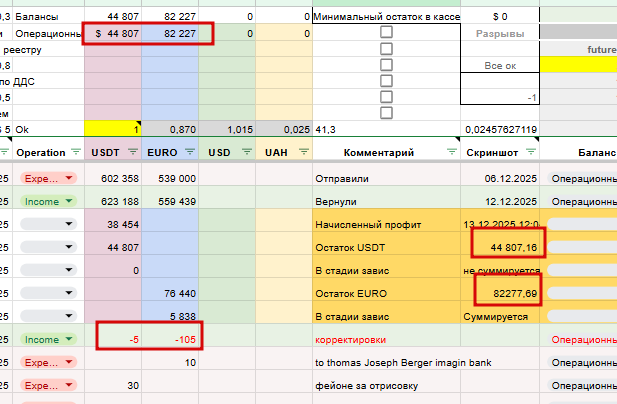Open the Income dropdown in the корректировки row
617x404 pixels.
click(48, 339)
